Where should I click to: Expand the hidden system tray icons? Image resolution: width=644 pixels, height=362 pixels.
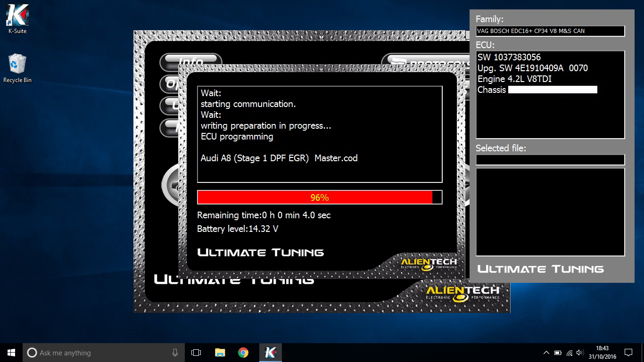click(546, 353)
